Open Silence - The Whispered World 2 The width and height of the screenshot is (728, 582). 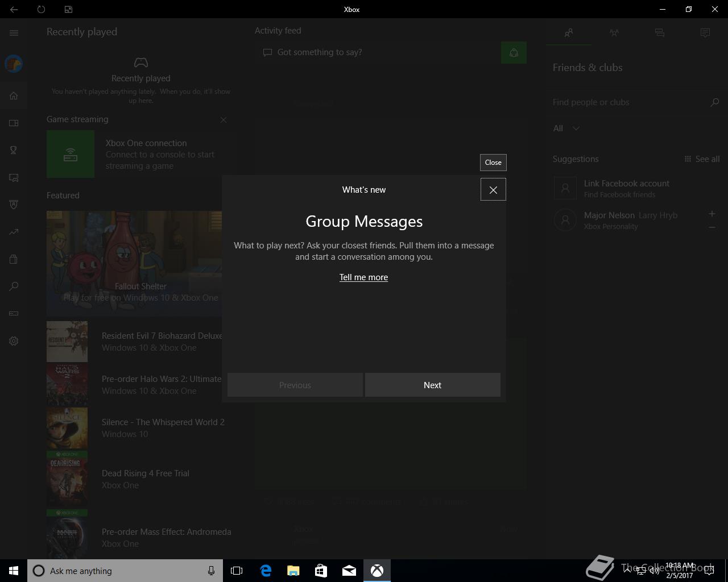pyautogui.click(x=135, y=428)
